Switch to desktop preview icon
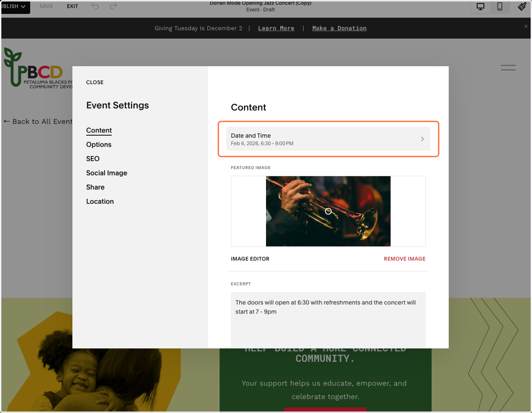 [481, 7]
